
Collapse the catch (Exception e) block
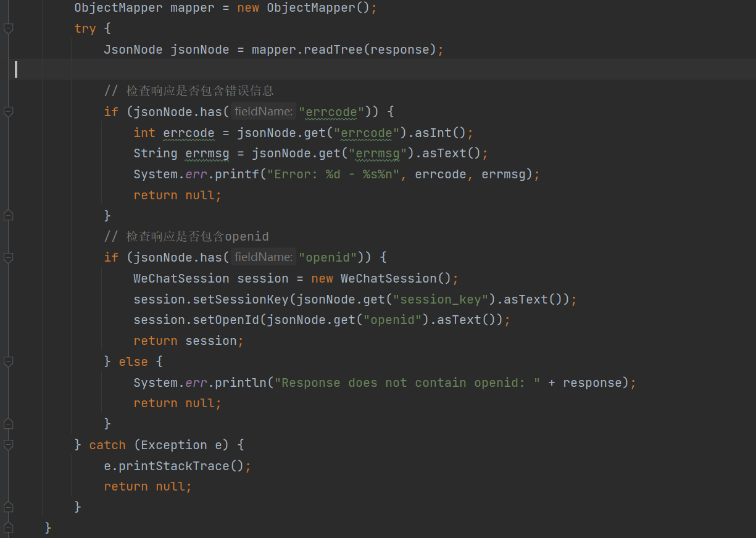(8, 445)
